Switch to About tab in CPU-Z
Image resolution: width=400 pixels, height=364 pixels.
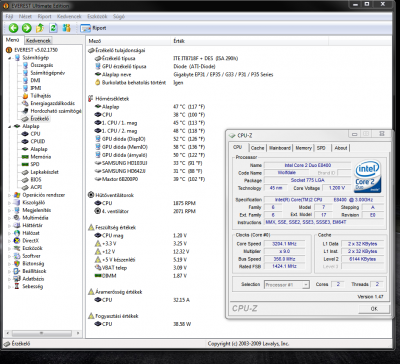coord(341,148)
